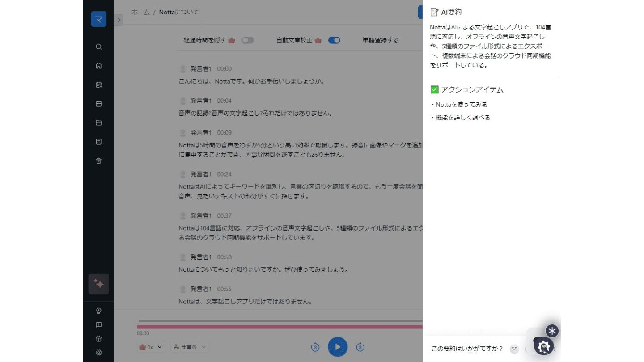Open the calendar-with-plus icon in sidebar
The image size is (644, 362).
99,84
